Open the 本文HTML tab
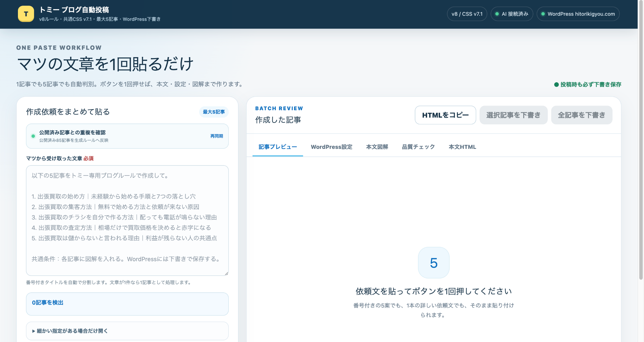644x342 pixels. click(462, 147)
